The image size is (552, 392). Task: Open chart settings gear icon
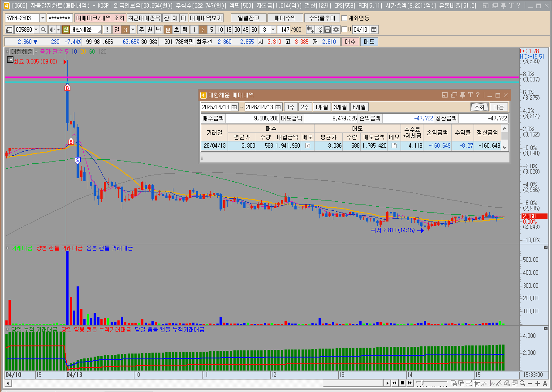click(336, 30)
